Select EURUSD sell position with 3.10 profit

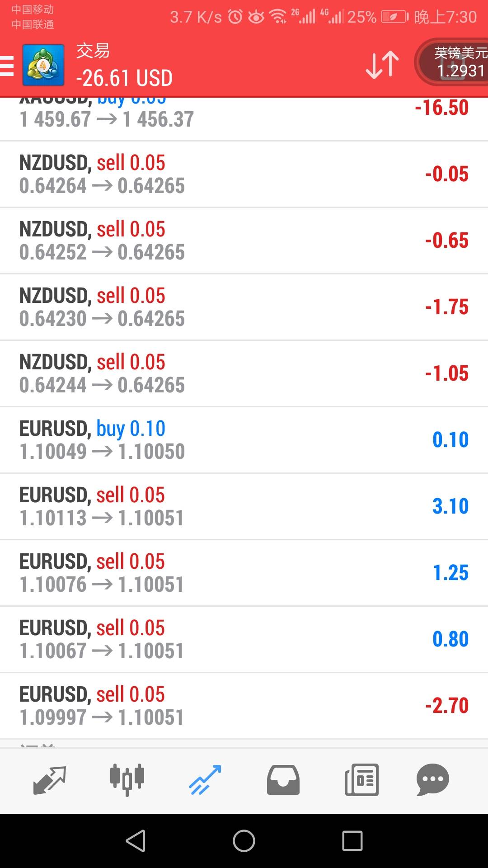tap(244, 506)
